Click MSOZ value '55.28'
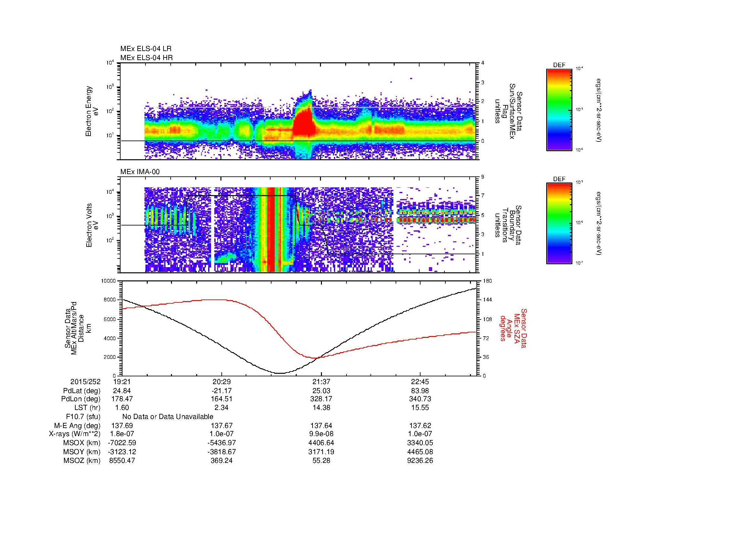The height and width of the screenshot is (534, 756). point(321,461)
